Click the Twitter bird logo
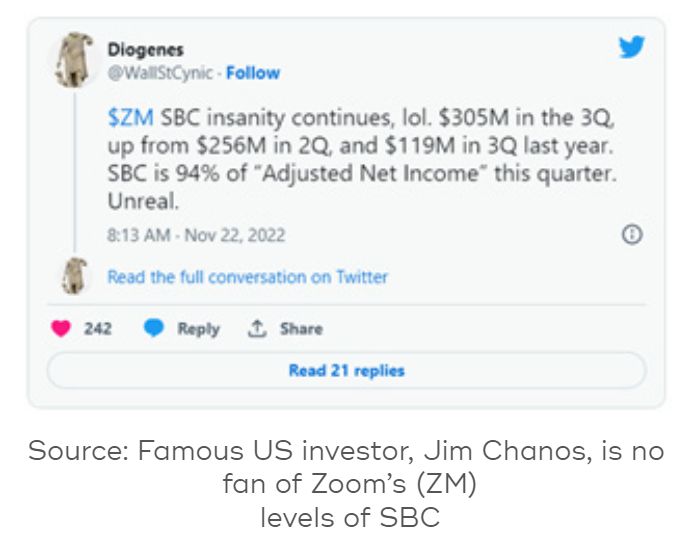This screenshot has height=560, width=697. [632, 47]
